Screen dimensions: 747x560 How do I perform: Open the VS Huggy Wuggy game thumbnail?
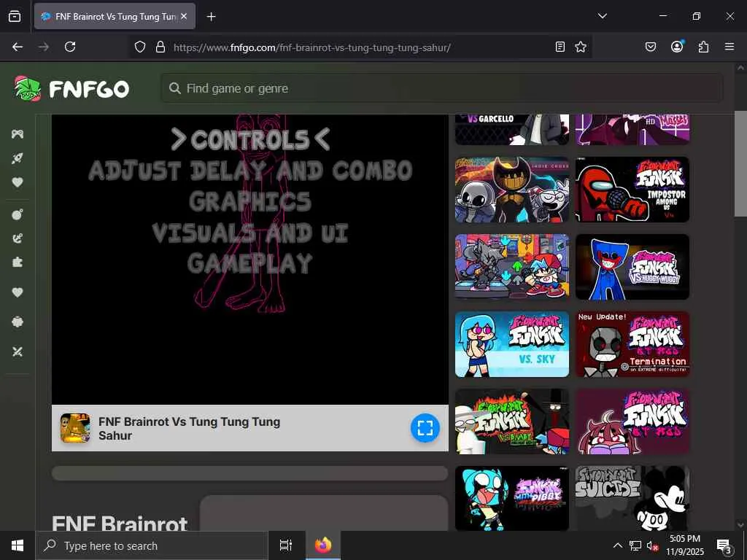point(632,267)
